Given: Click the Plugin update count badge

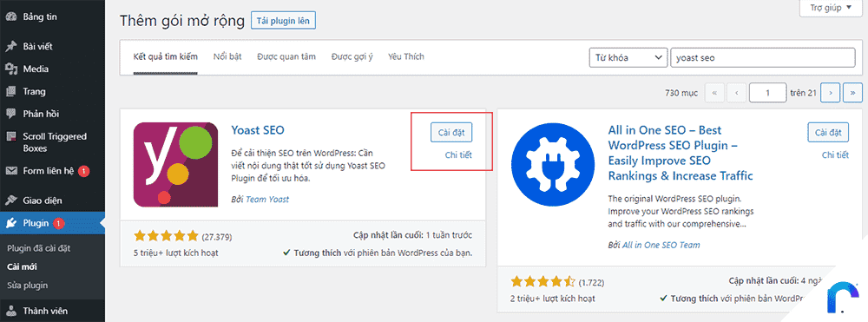Looking at the screenshot, I should click(x=59, y=224).
